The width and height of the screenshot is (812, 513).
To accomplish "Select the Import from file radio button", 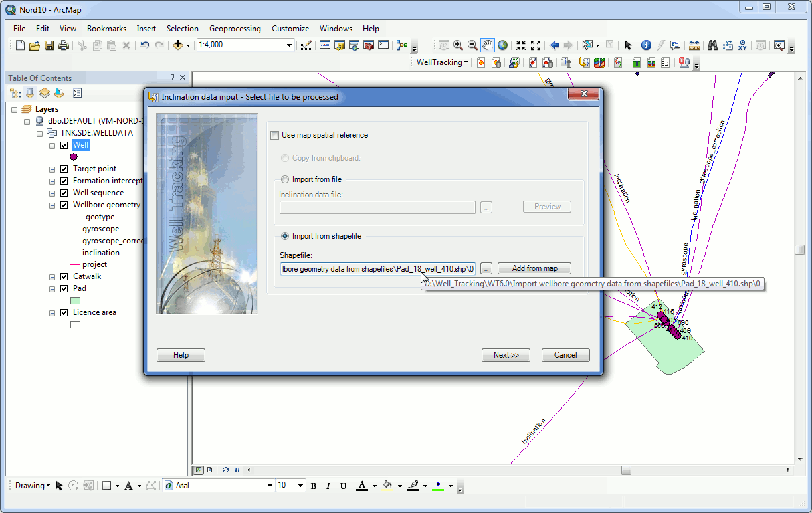I will pos(285,179).
